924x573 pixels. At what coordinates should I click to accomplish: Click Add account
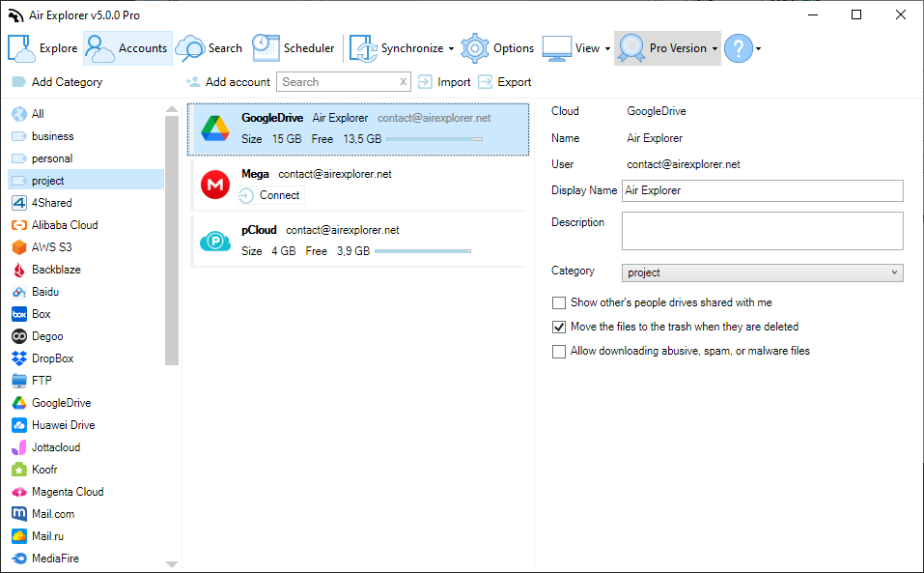pyautogui.click(x=228, y=82)
